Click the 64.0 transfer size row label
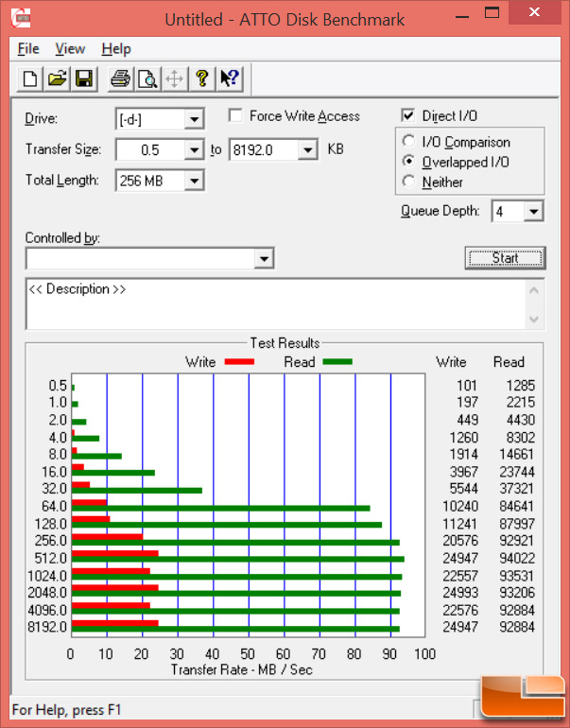Viewport: 570px width, 728px height. tap(54, 506)
